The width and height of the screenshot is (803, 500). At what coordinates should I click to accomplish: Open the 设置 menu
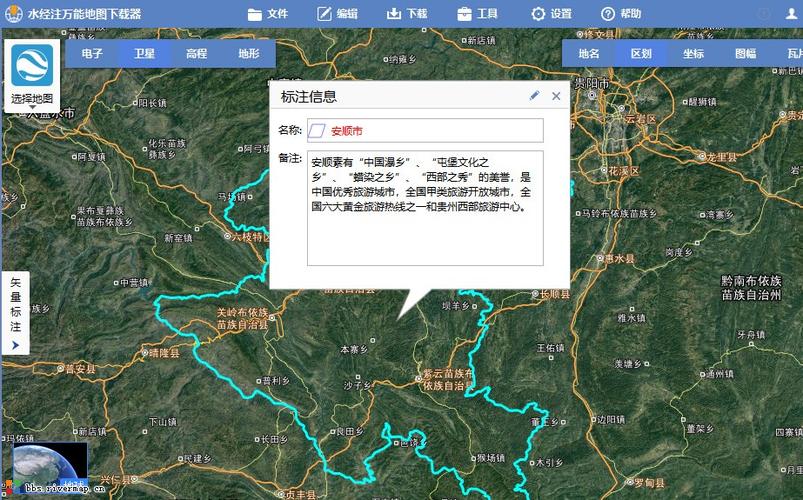pos(551,14)
